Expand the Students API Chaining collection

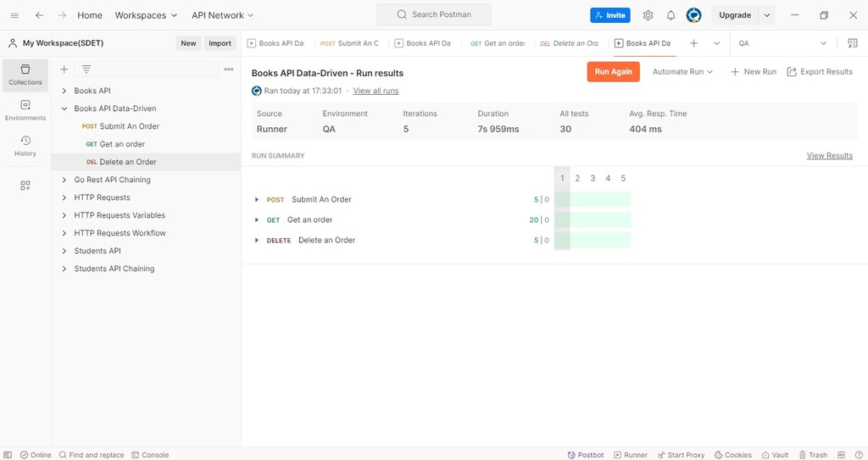pyautogui.click(x=64, y=269)
